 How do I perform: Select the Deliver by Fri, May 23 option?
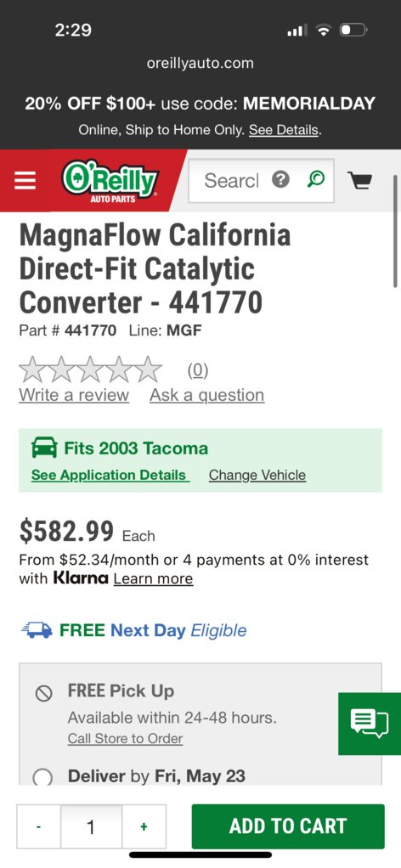pos(42,778)
